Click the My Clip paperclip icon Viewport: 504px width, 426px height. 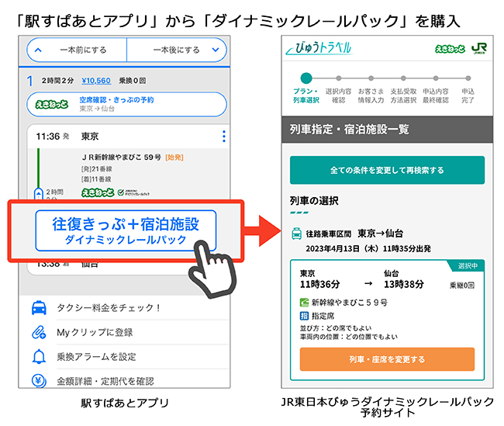tap(39, 332)
